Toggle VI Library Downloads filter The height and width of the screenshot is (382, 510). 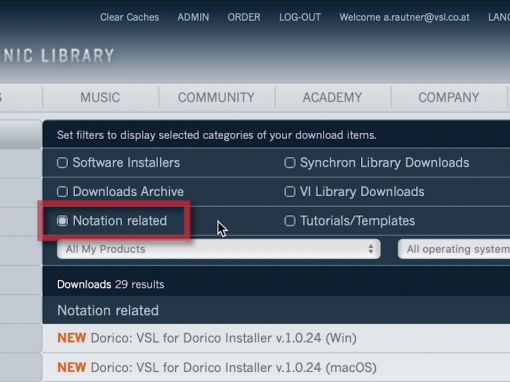[290, 192]
